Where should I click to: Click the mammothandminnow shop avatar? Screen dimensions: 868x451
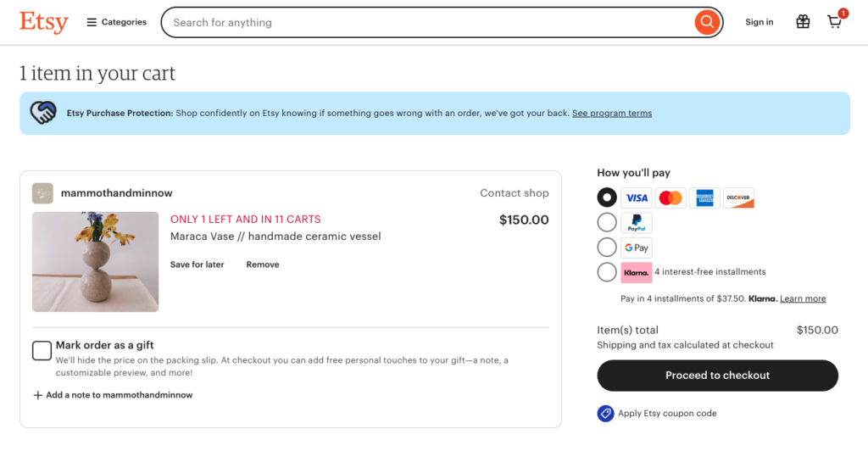click(42, 193)
